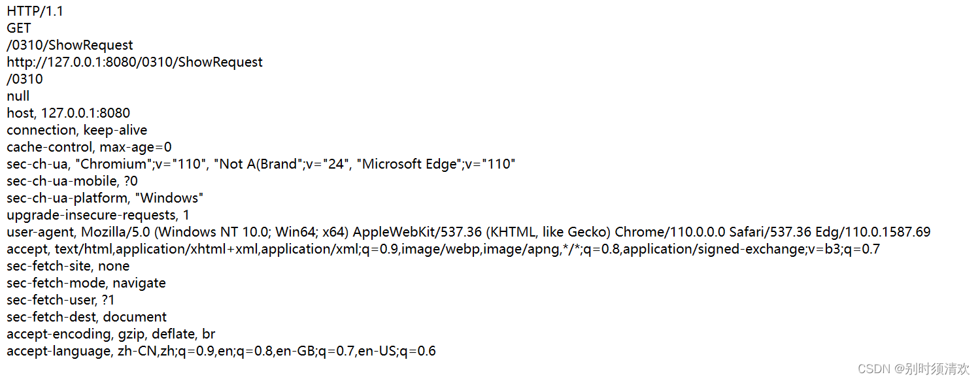Image resolution: width=980 pixels, height=381 pixels.
Task: Click the sec-ch-ua Chromium brand header line
Action: (x=261, y=164)
